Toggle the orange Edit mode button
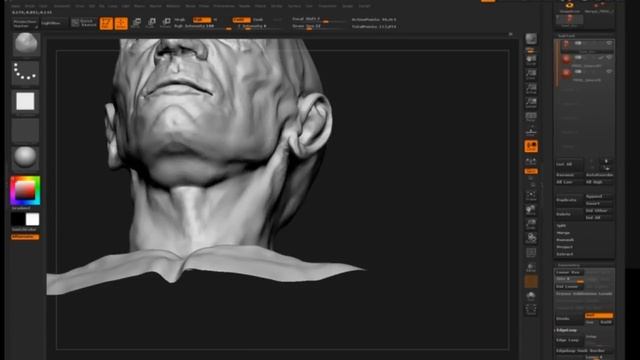Image resolution: width=640 pixels, height=360 pixels. click(106, 23)
